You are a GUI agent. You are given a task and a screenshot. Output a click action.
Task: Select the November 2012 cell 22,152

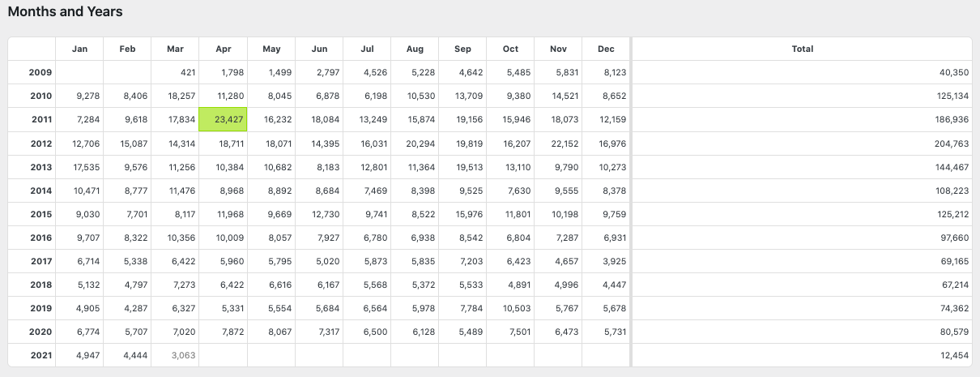(564, 144)
